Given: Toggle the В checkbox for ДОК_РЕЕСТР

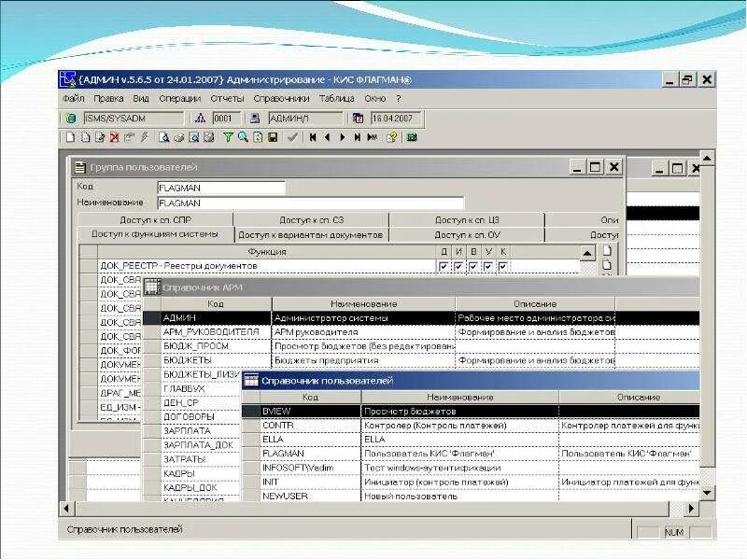Looking at the screenshot, I should pyautogui.click(x=473, y=266).
